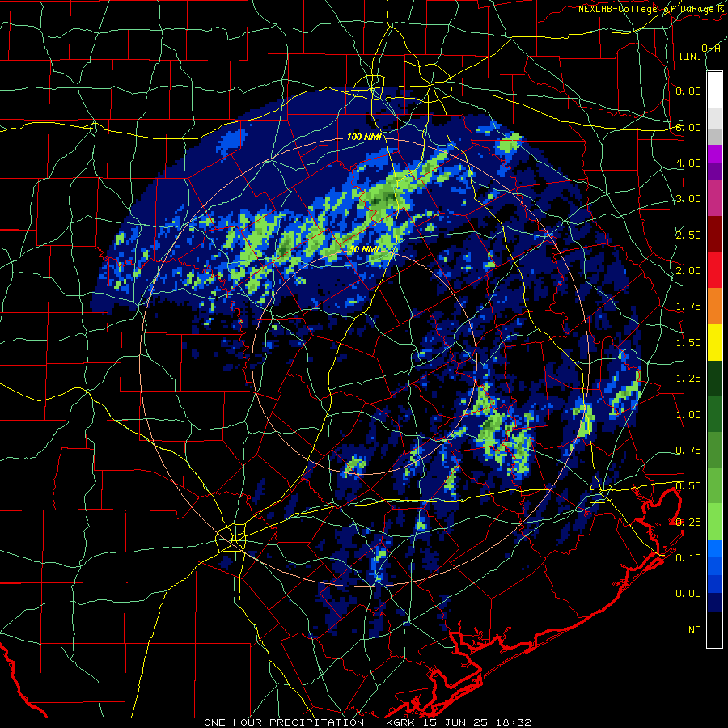Click the 2.50 legend value
The width and height of the screenshot is (728, 728).
(x=688, y=235)
